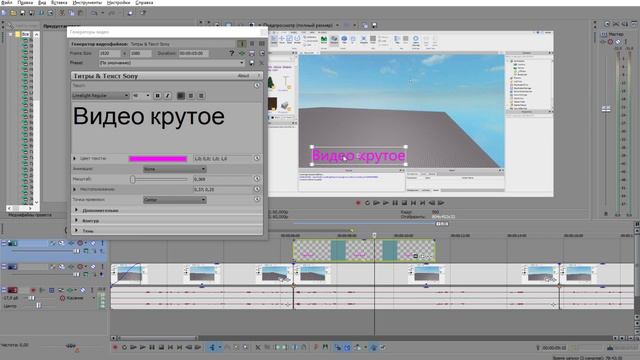Click timeline Go to end button
The height and width of the screenshot is (360, 640).
pos(180,347)
